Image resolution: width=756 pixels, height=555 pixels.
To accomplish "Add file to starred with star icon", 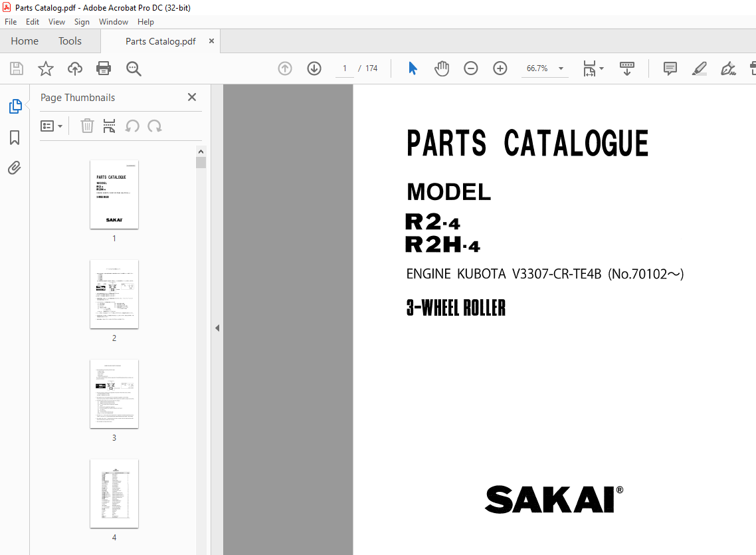I will (46, 68).
